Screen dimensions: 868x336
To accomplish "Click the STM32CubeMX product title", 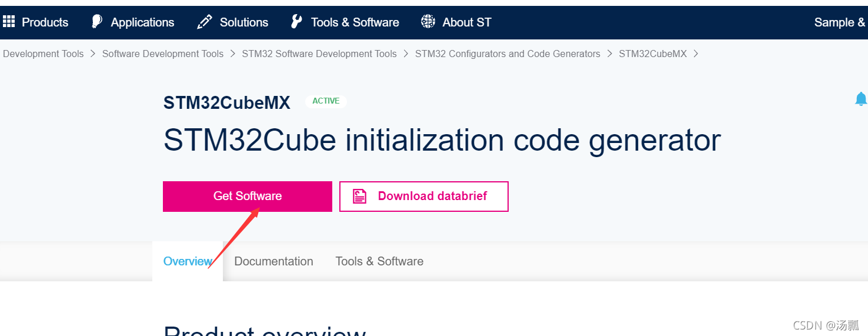I will point(227,103).
